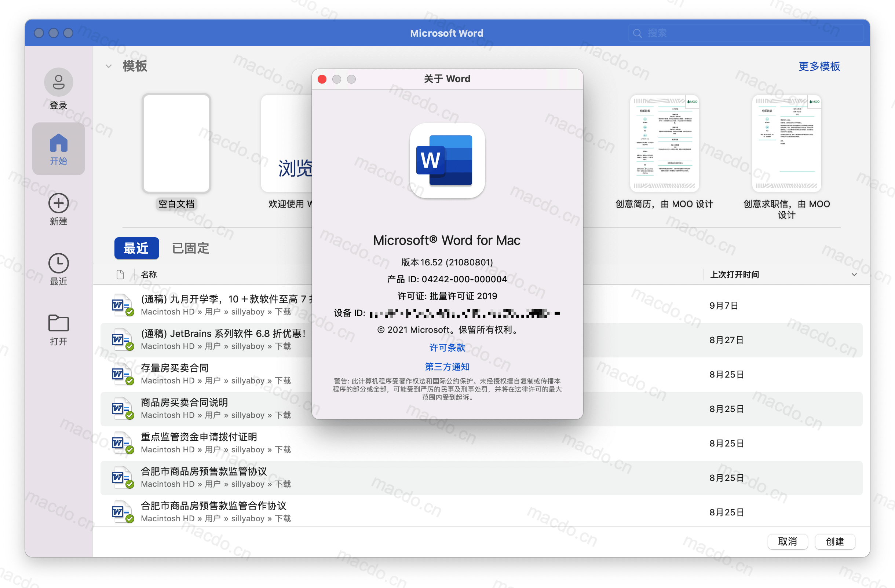Sort by the 名称 column header
This screenshot has height=588, width=895.
149,275
